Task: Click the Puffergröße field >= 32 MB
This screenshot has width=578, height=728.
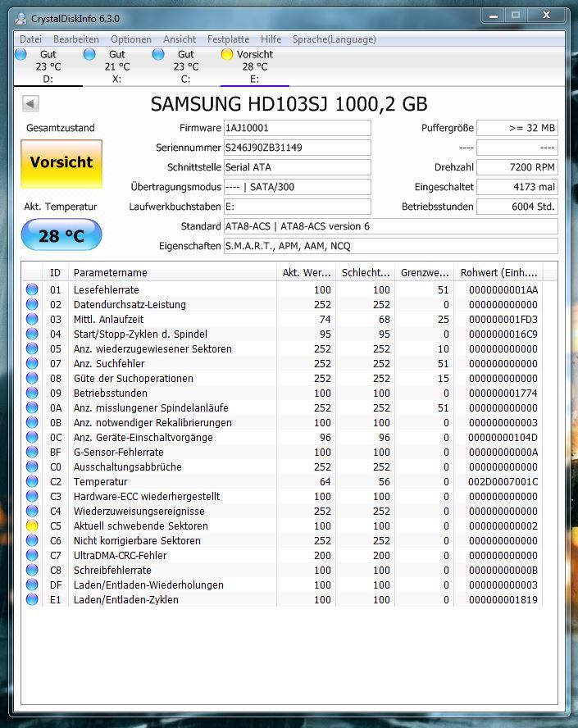Action: [x=517, y=128]
